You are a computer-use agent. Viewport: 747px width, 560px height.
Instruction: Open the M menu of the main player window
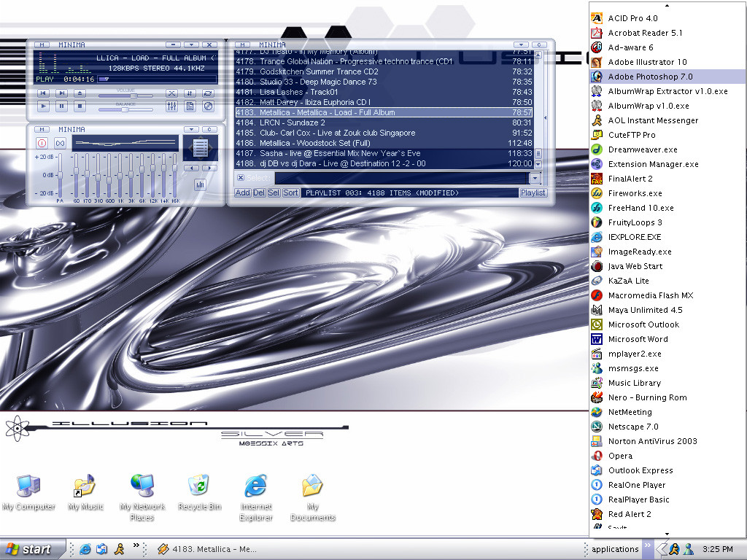point(42,44)
